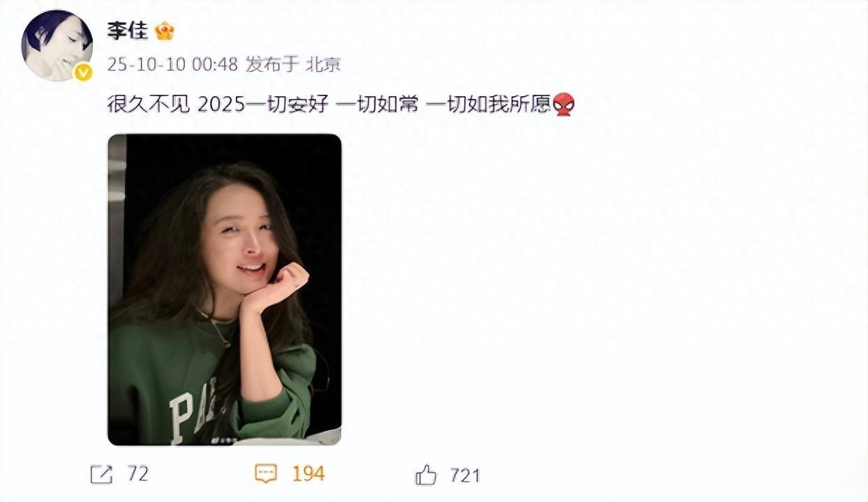Click the spider emoji ending the post
The image size is (868, 502).
pyautogui.click(x=564, y=105)
